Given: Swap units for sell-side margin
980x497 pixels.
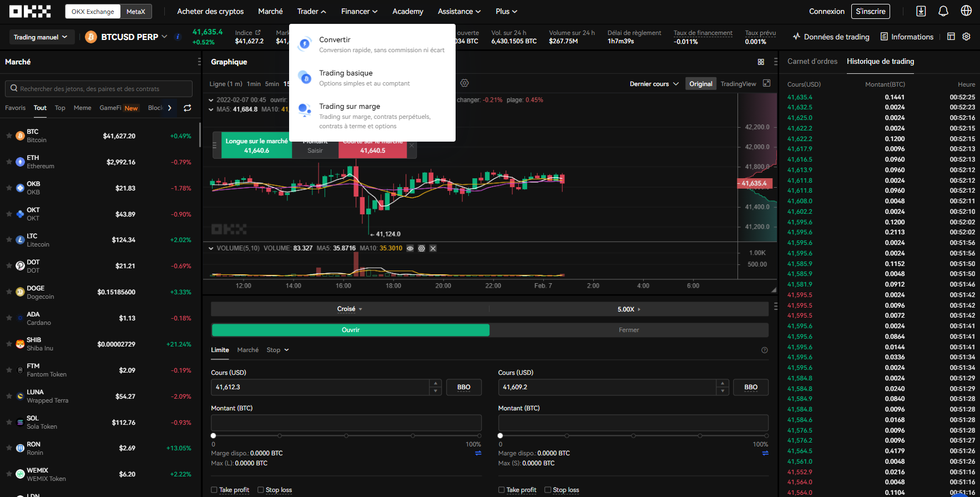Looking at the screenshot, I should (765, 453).
